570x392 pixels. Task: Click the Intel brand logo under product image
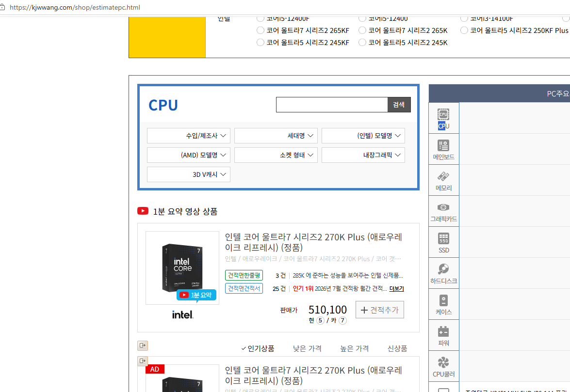pyautogui.click(x=182, y=314)
